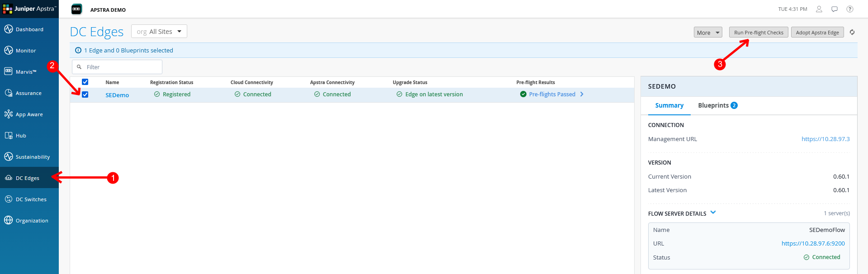Image resolution: width=868 pixels, height=274 pixels.
Task: Click the Registered status check icon
Action: click(x=157, y=94)
